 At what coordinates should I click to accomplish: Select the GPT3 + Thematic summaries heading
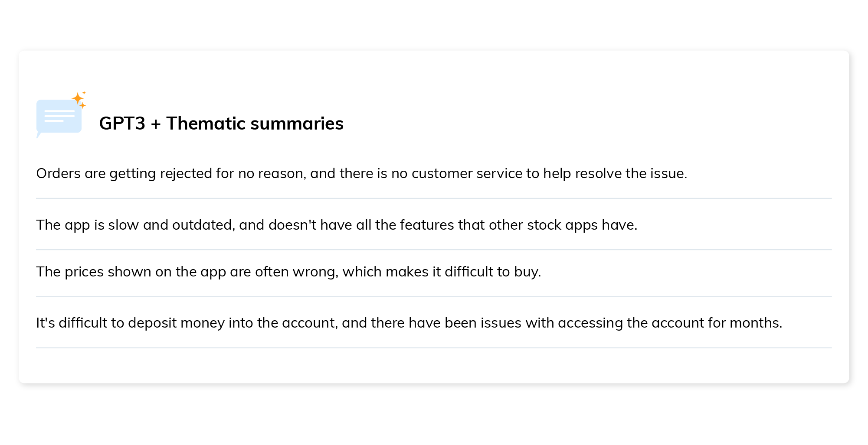[x=221, y=123]
